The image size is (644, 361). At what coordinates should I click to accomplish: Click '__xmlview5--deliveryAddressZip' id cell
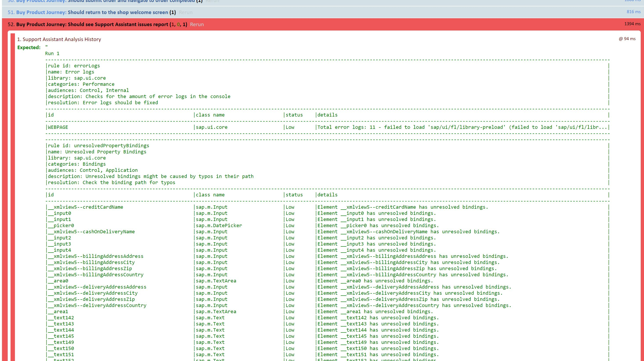[91, 299]
